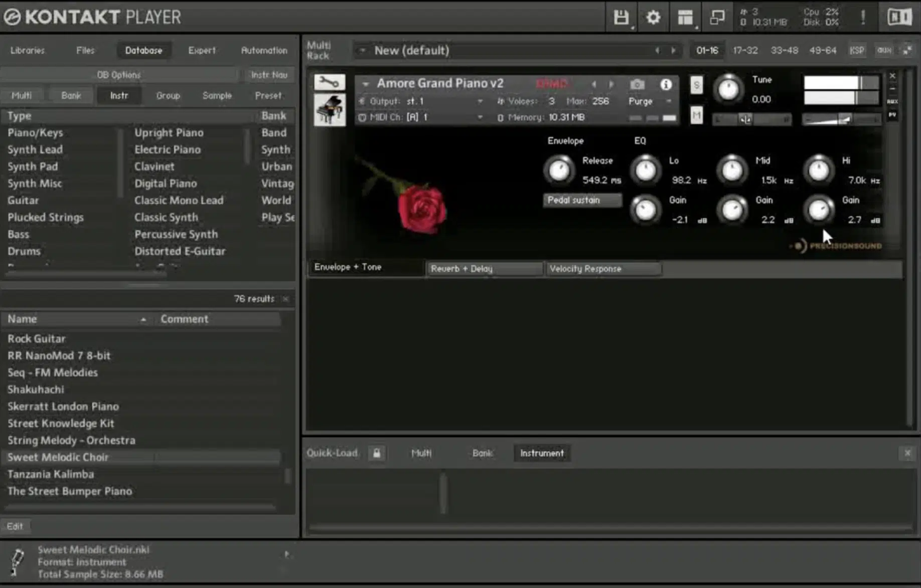Solo the Amore Grand Piano instrument

(696, 85)
